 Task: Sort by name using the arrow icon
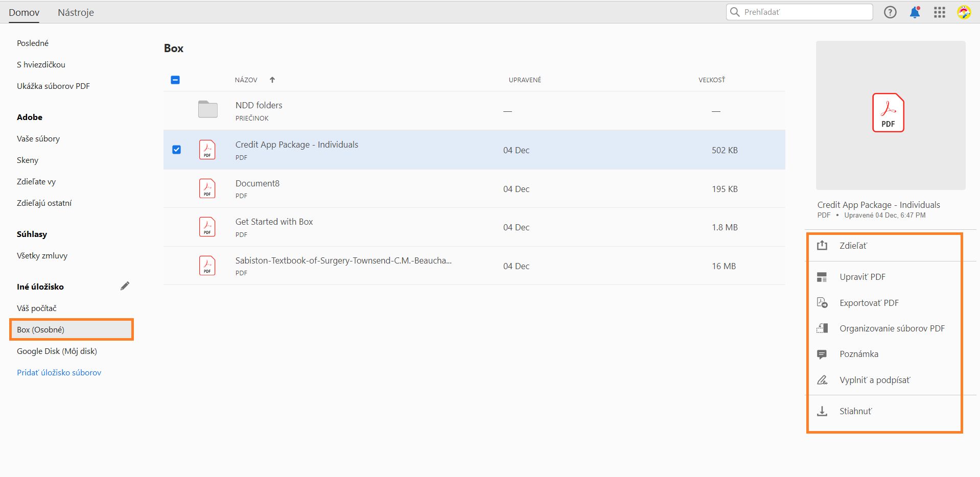[272, 80]
